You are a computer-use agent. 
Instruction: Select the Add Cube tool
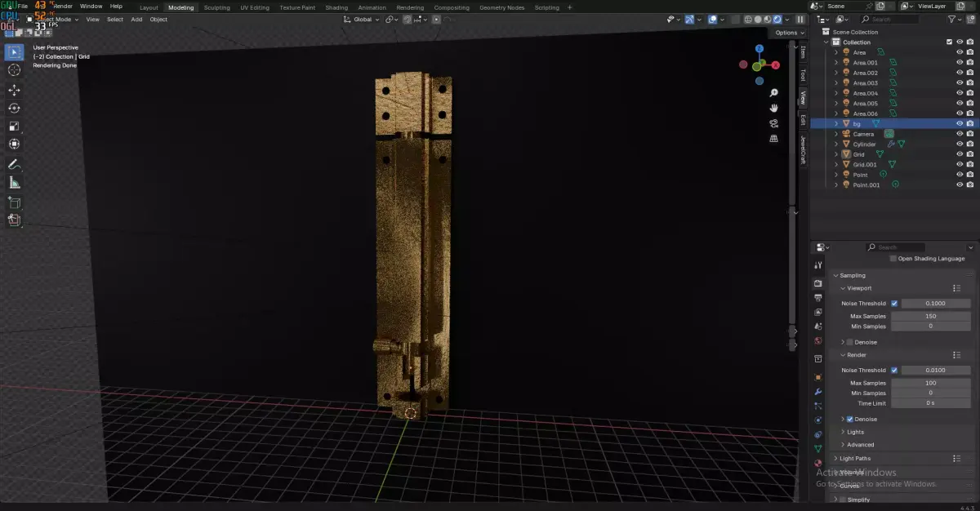14,202
